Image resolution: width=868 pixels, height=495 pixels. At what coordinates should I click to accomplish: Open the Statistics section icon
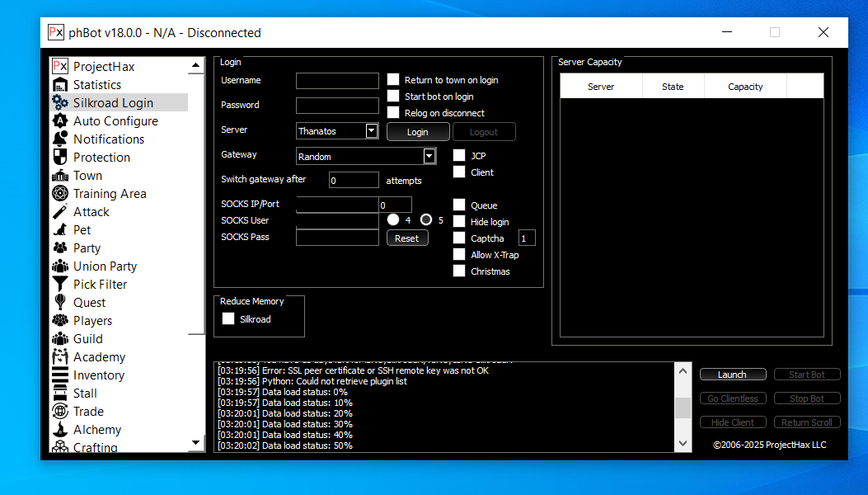coord(59,85)
